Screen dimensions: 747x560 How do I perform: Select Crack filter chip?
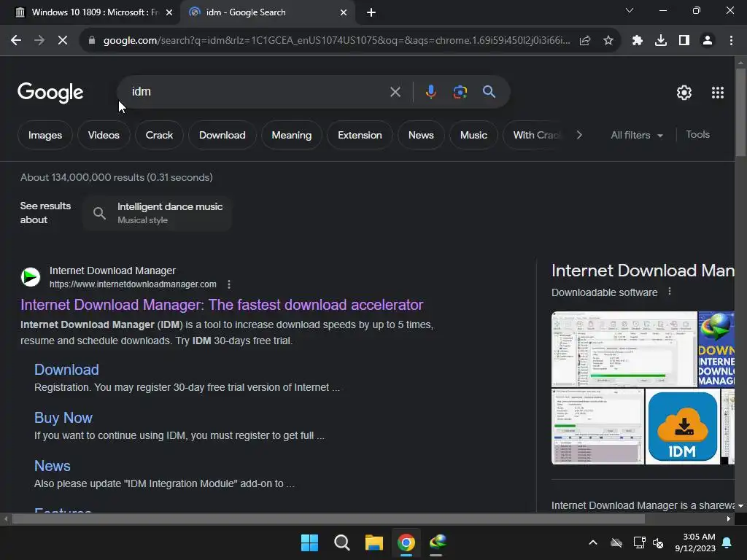point(159,135)
